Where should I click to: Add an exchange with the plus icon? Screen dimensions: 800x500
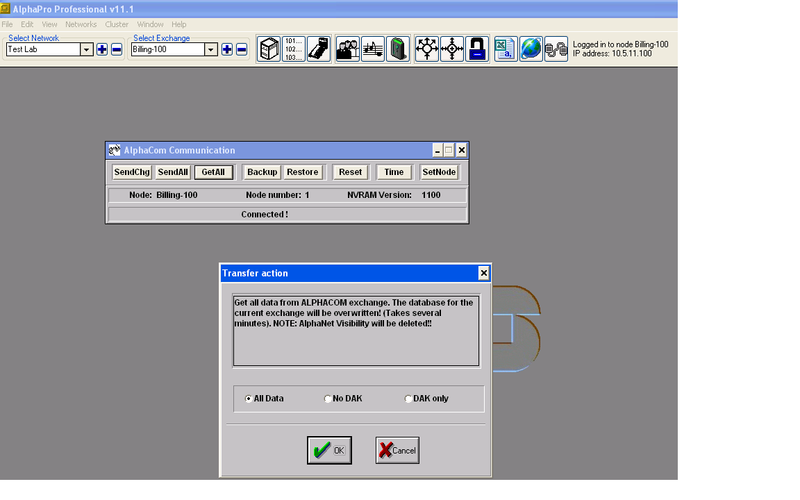click(x=227, y=49)
